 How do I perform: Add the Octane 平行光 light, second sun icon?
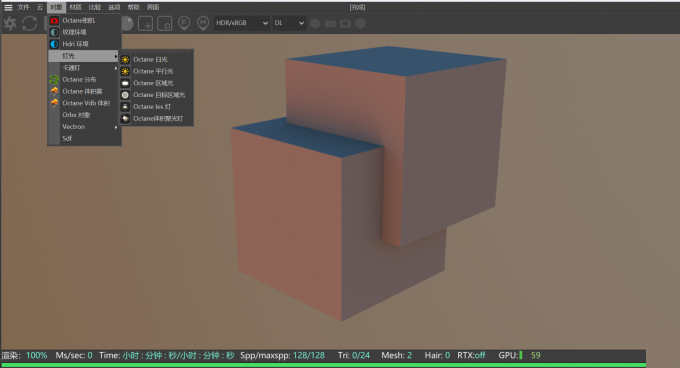pyautogui.click(x=156, y=71)
